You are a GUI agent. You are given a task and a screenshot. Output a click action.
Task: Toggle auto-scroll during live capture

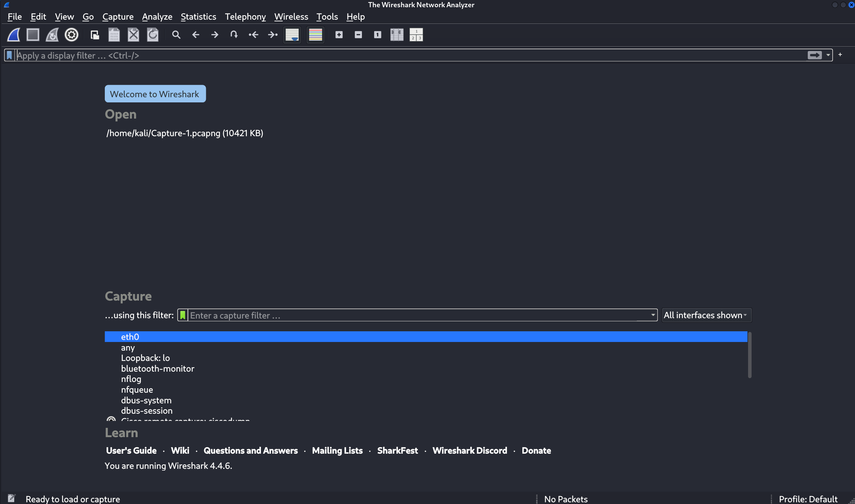pyautogui.click(x=292, y=35)
